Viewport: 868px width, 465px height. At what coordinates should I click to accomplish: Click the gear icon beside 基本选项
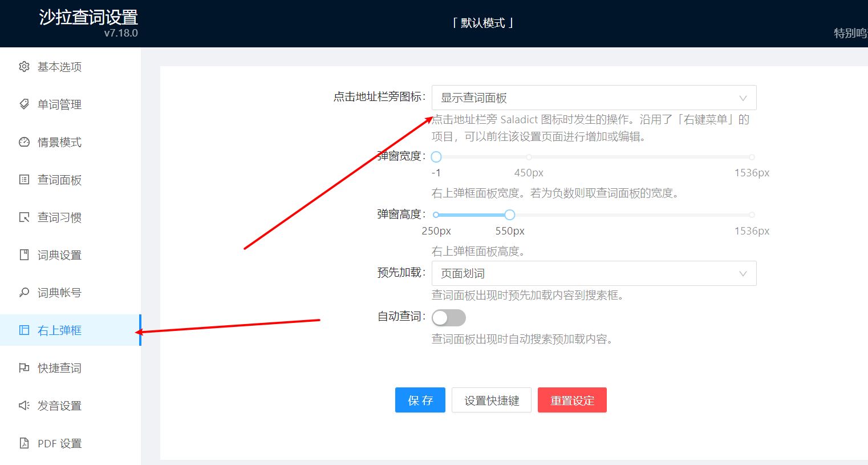24,67
